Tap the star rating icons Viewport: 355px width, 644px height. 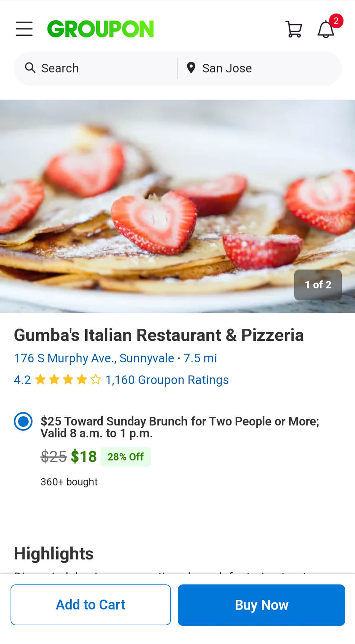click(x=68, y=380)
